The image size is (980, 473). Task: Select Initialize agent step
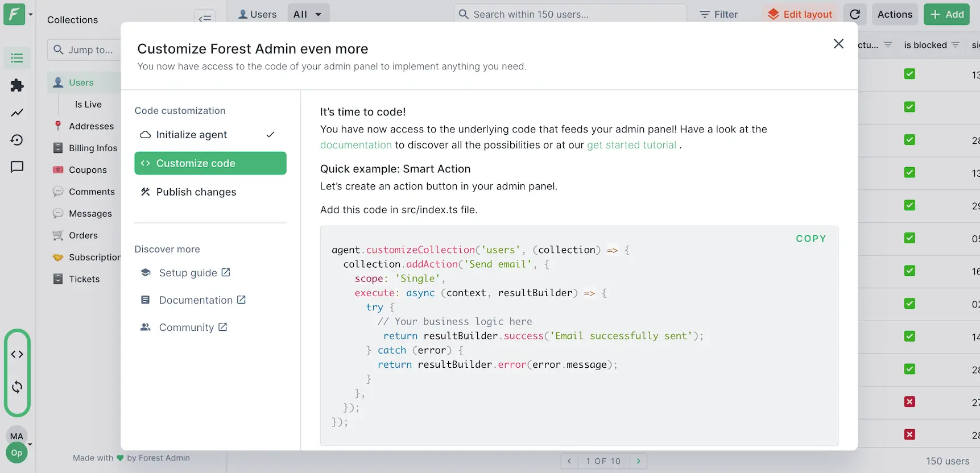(x=210, y=135)
